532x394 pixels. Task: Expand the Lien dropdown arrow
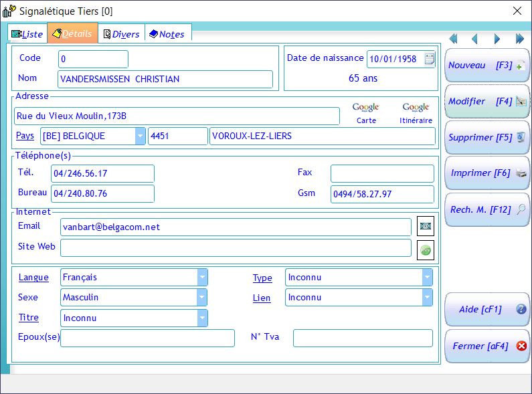coord(427,297)
